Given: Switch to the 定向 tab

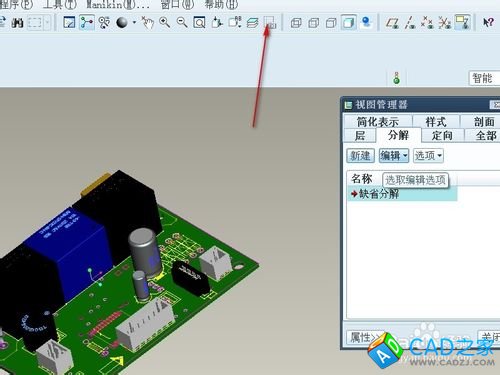Looking at the screenshot, I should click(x=442, y=135).
